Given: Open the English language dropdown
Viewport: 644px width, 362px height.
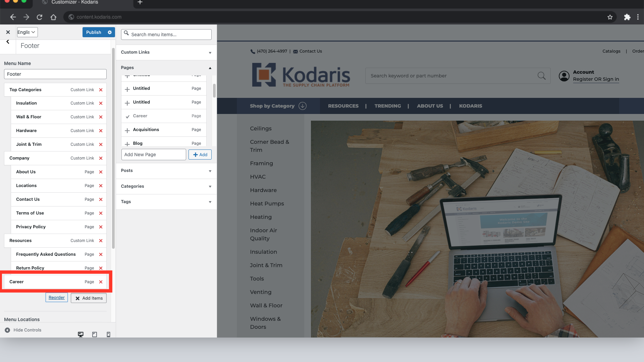Looking at the screenshot, I should tap(27, 32).
